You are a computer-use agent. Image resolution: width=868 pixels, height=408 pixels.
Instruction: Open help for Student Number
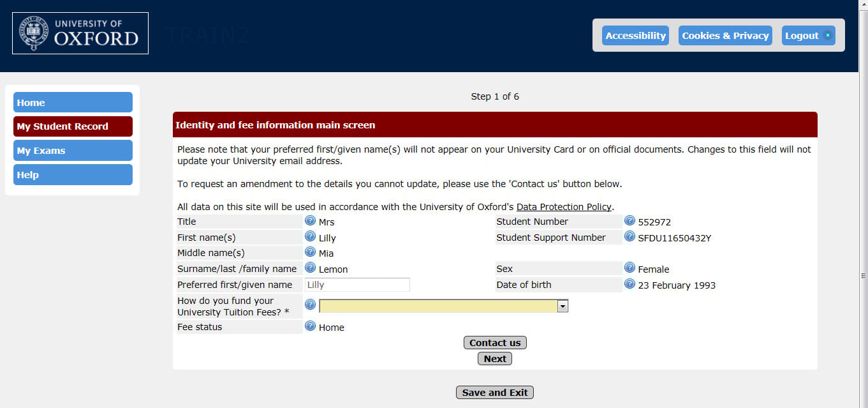[629, 220]
